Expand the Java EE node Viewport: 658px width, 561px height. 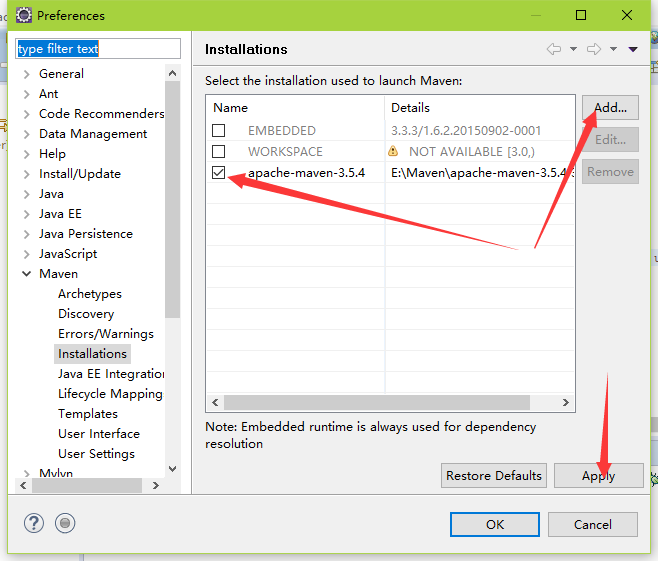pos(26,214)
